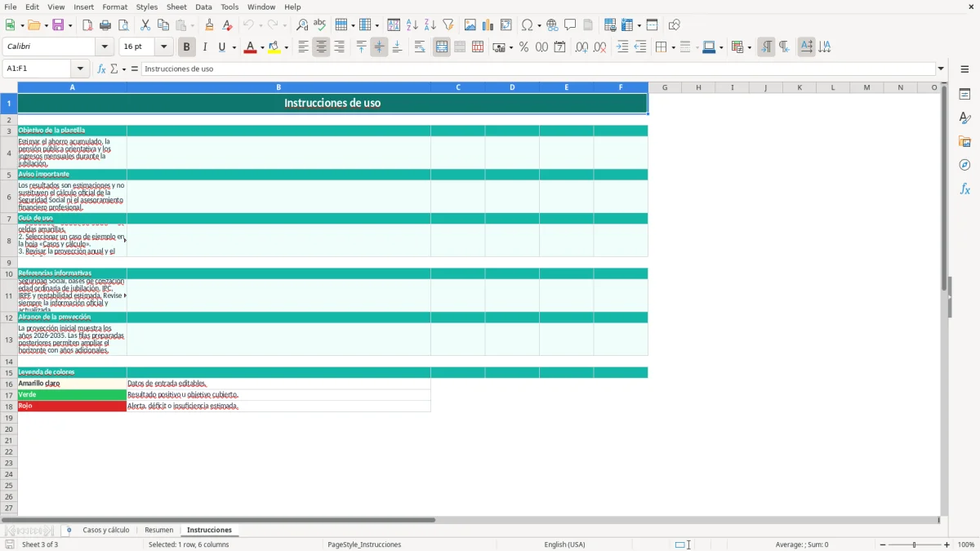Click the Save document icon
This screenshot has height=551, width=980.
pyautogui.click(x=58, y=25)
